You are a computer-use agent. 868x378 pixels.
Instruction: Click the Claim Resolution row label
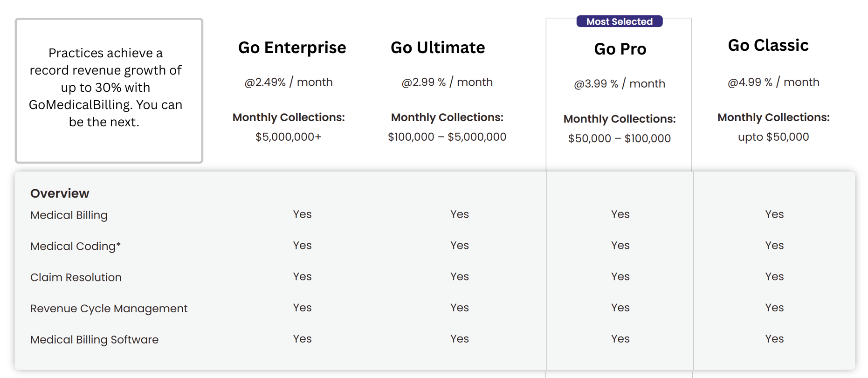pyautogui.click(x=76, y=277)
